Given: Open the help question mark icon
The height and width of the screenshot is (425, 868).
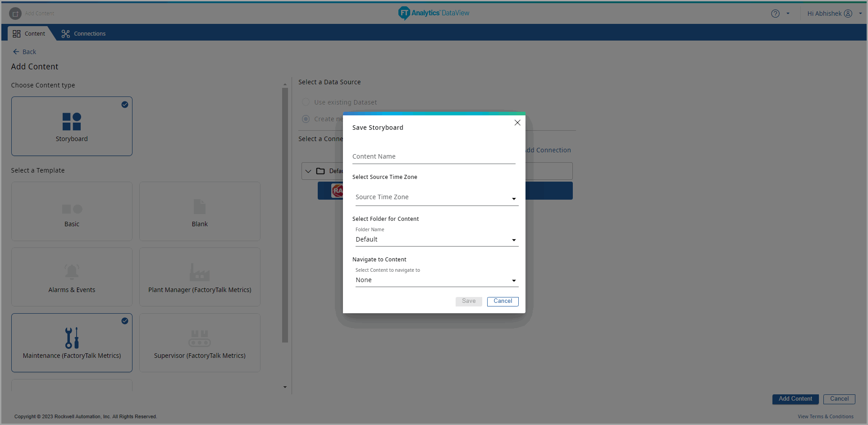Looking at the screenshot, I should click(x=775, y=14).
